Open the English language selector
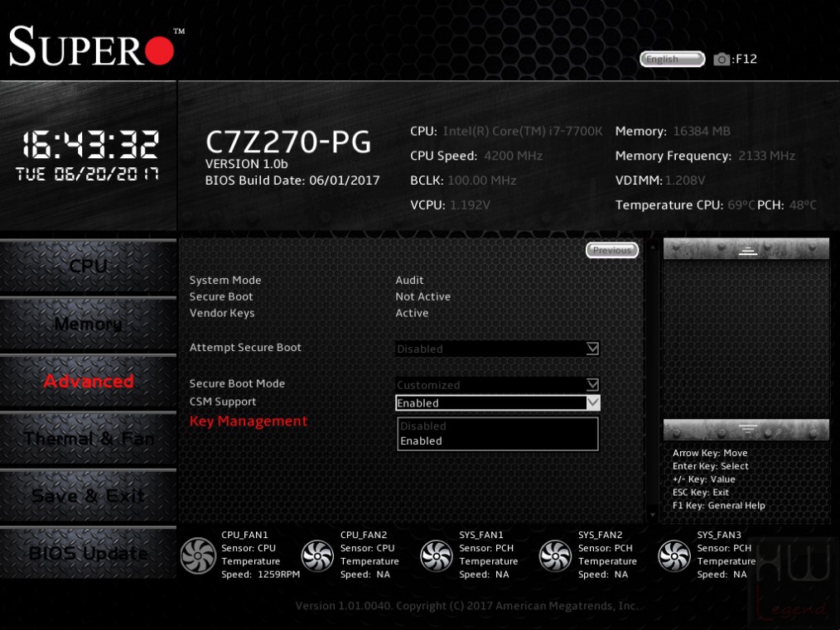 click(673, 59)
